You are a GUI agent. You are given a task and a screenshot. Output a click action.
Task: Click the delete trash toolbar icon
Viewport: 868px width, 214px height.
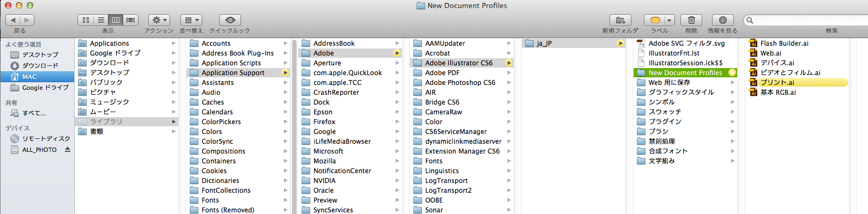tap(691, 20)
